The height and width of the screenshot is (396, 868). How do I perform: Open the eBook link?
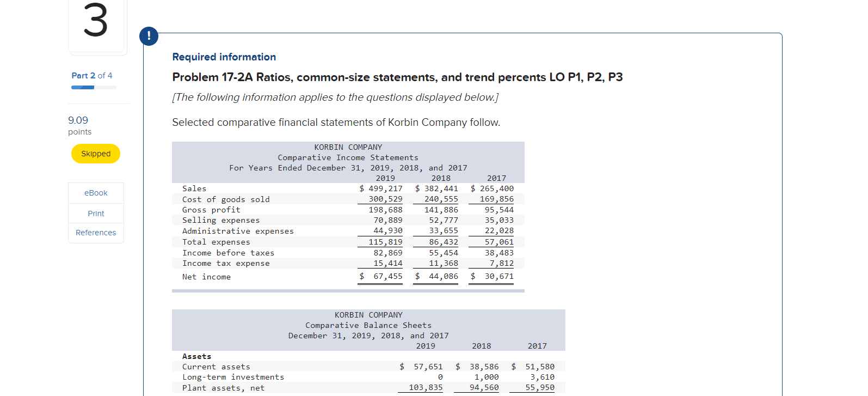click(x=96, y=193)
